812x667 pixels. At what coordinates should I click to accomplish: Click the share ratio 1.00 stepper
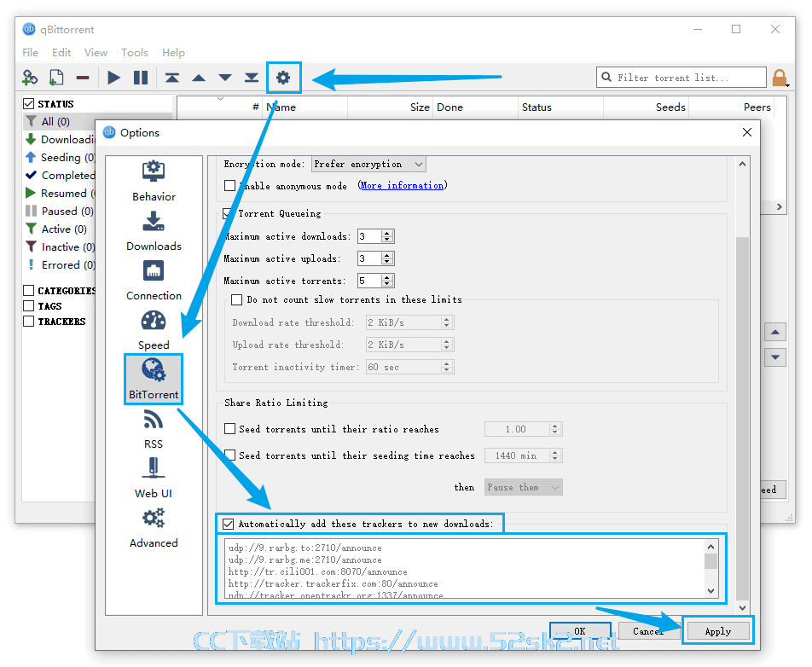click(555, 429)
